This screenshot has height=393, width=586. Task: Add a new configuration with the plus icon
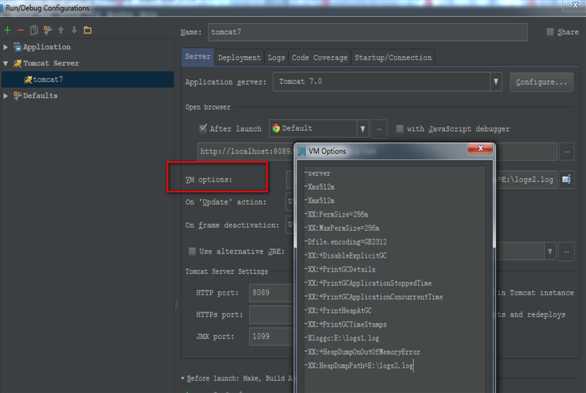point(7,30)
